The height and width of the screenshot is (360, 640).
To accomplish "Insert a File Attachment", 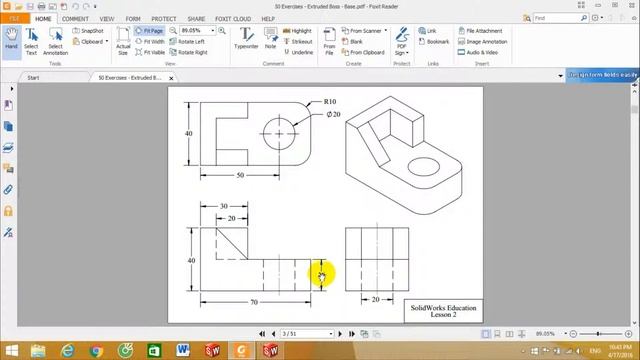I will pos(480,31).
